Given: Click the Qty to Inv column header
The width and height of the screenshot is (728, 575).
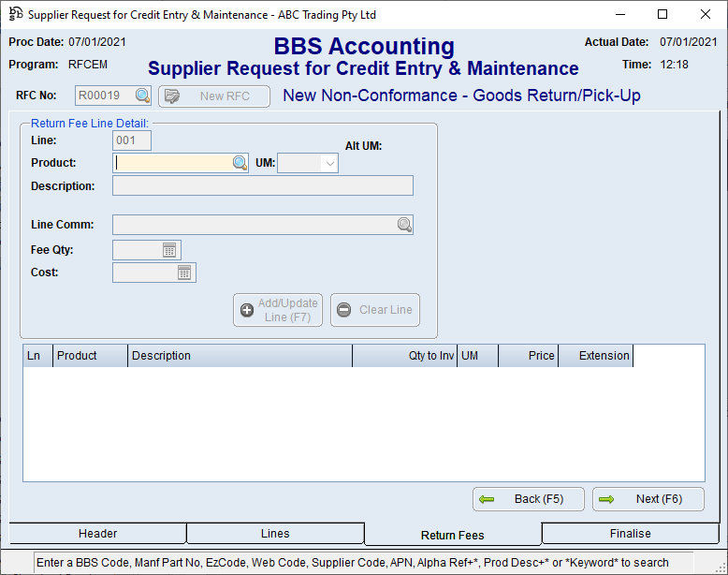Looking at the screenshot, I should click(x=404, y=356).
